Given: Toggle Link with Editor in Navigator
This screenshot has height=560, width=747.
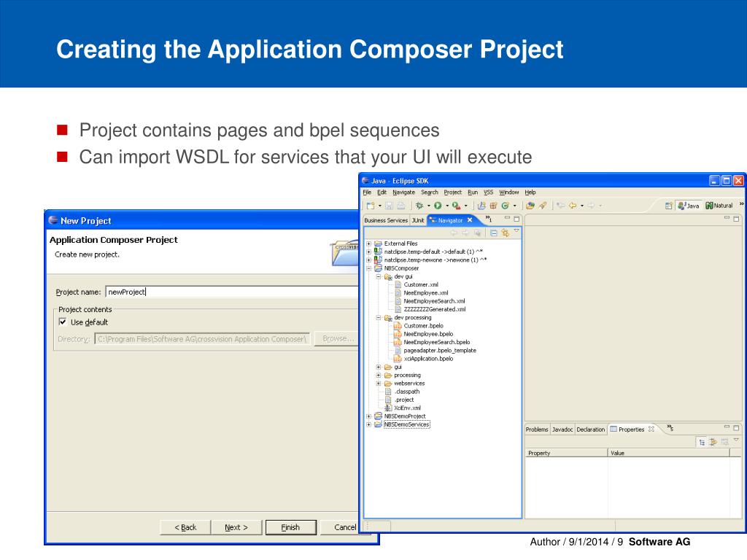Looking at the screenshot, I should tap(505, 233).
